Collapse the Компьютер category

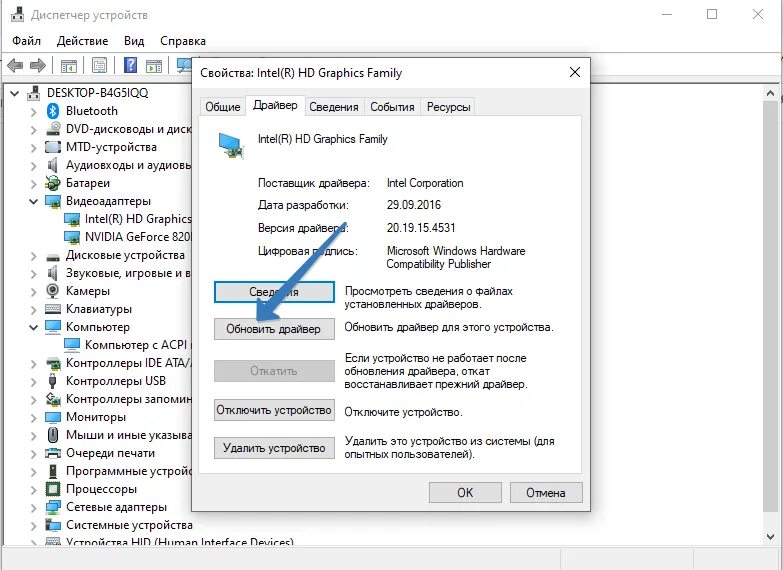coord(33,327)
